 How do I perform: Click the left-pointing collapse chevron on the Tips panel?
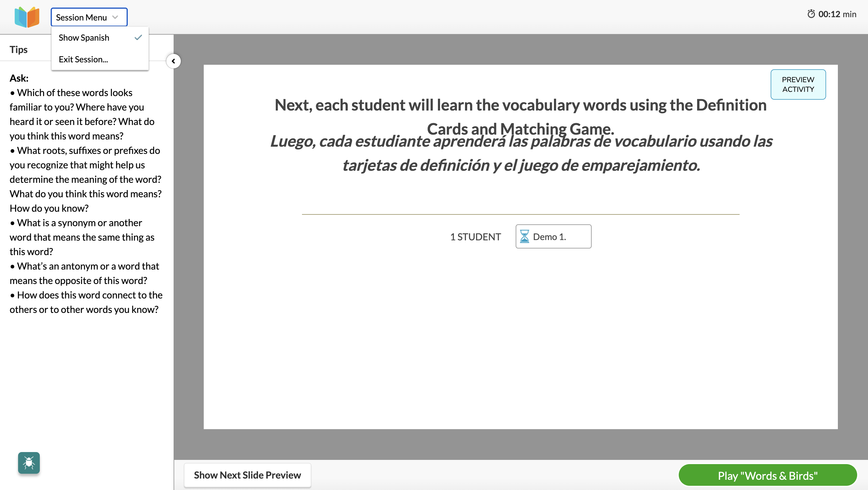174,61
